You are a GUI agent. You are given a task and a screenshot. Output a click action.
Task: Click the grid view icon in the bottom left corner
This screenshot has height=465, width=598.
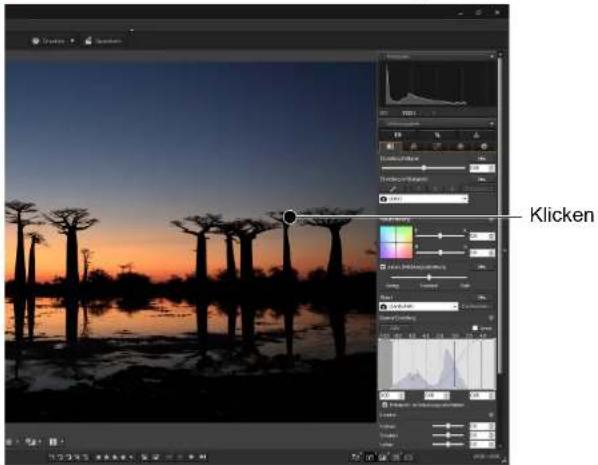point(53,442)
